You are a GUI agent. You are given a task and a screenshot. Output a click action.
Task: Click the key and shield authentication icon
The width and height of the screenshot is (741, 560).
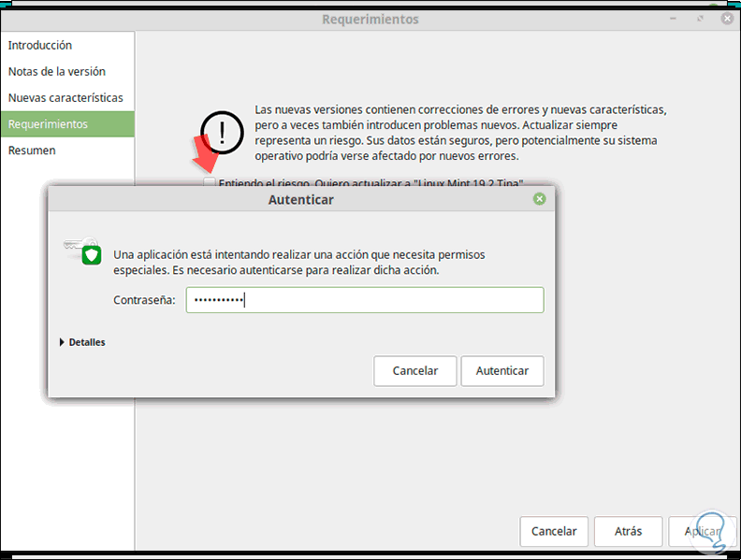coord(83,251)
